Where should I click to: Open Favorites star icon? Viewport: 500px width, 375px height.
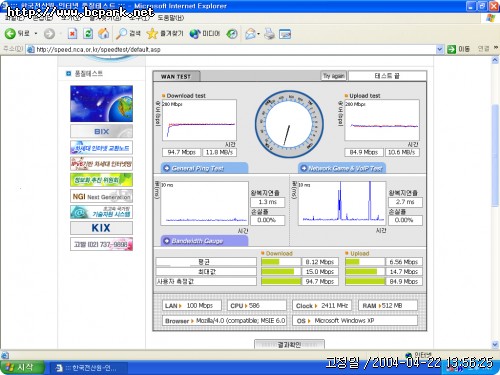152,33
